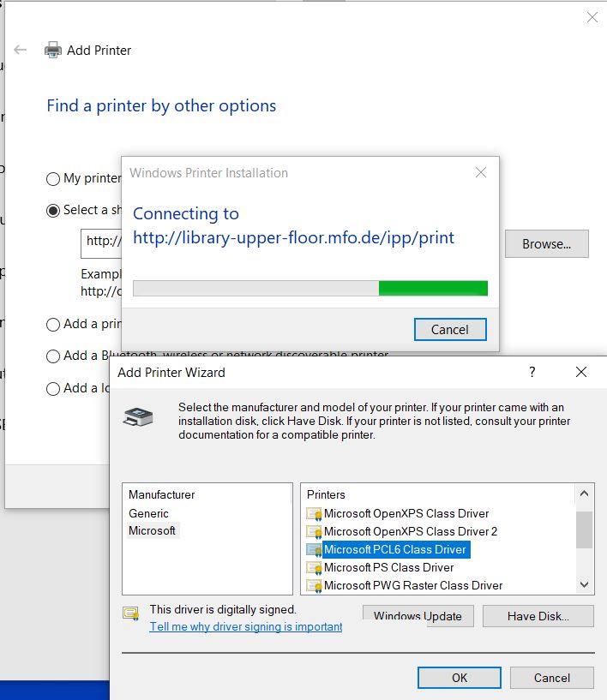The width and height of the screenshot is (607, 700).
Task: Select Microsoft OpenXPS Class Driver 2
Action: [x=411, y=532]
